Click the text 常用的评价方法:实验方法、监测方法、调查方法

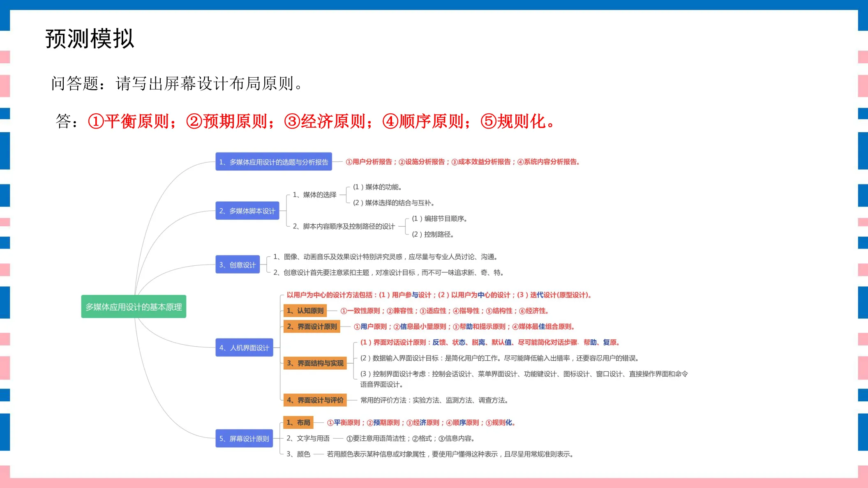click(x=435, y=400)
